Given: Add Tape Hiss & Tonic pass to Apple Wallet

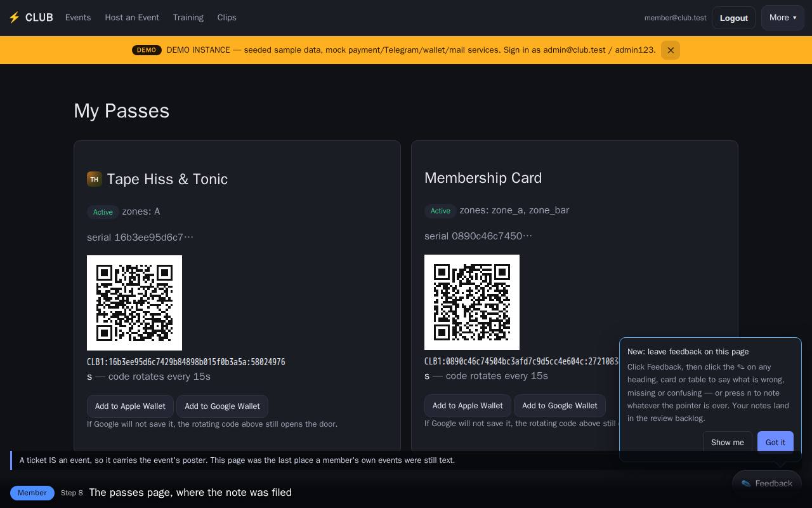Looking at the screenshot, I should click(x=130, y=406).
